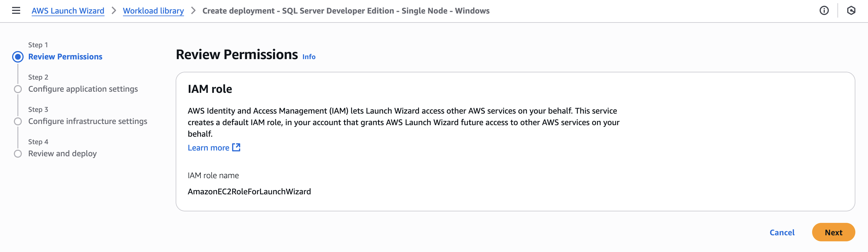This screenshot has width=868, height=252.
Task: Select the AmazonEC2RoleForLaunchWizard role name
Action: pyautogui.click(x=250, y=191)
